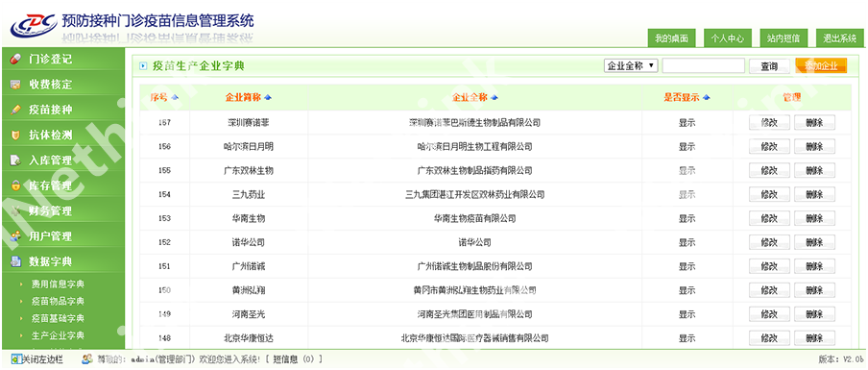This screenshot has height=370, width=868.
Task: Click the lock icon beside 库存管理
Action: [x=15, y=185]
